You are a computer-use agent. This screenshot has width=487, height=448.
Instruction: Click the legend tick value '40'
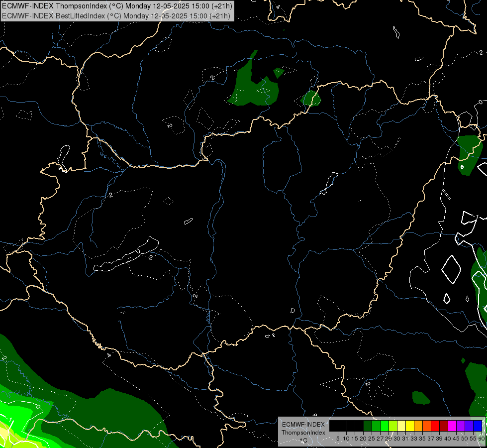click(x=448, y=439)
